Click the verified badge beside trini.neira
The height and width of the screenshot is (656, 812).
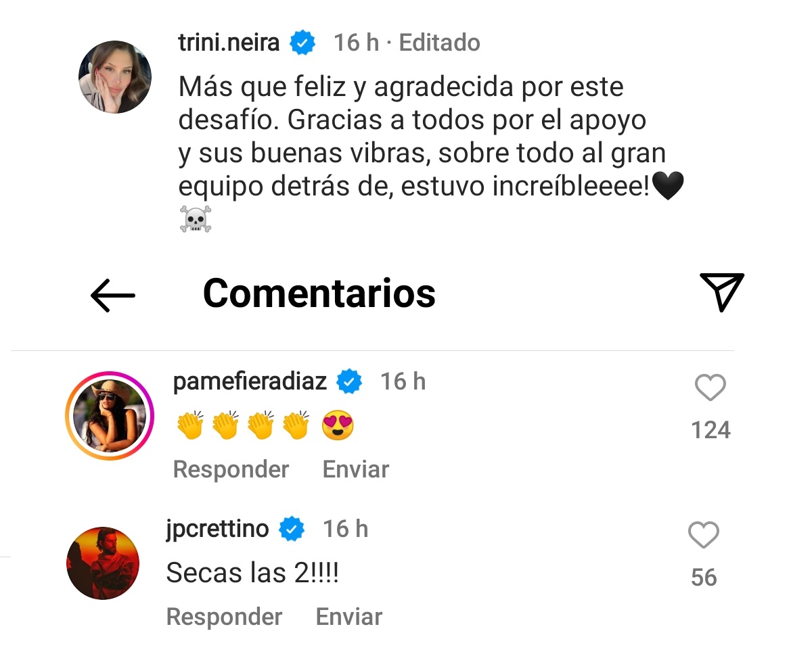[x=302, y=42]
